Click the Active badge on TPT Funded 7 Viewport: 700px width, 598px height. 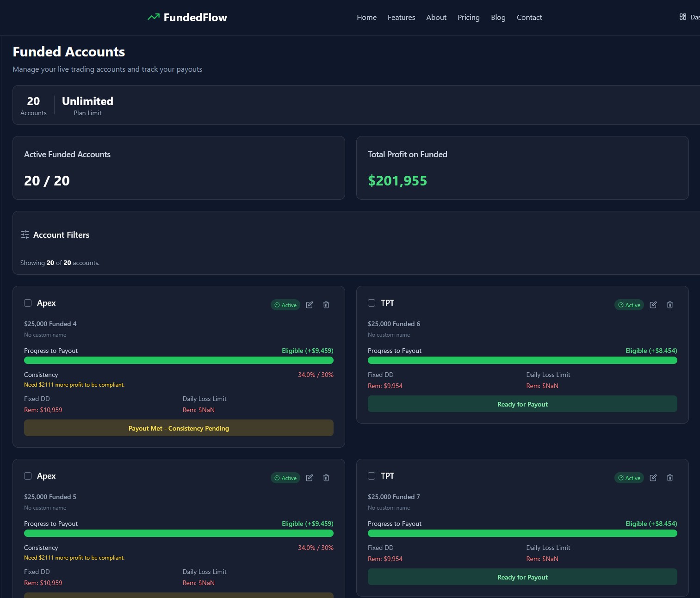point(629,478)
